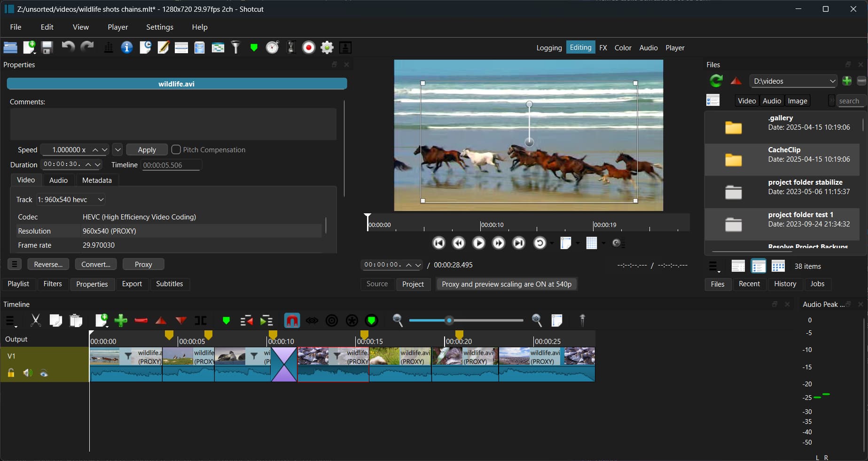The width and height of the screenshot is (868, 461).
Task: Switch to the Color layout
Action: point(623,47)
